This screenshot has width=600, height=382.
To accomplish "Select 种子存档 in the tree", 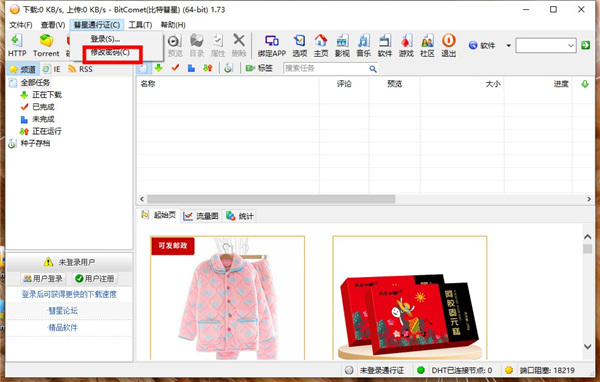I will 35,143.
